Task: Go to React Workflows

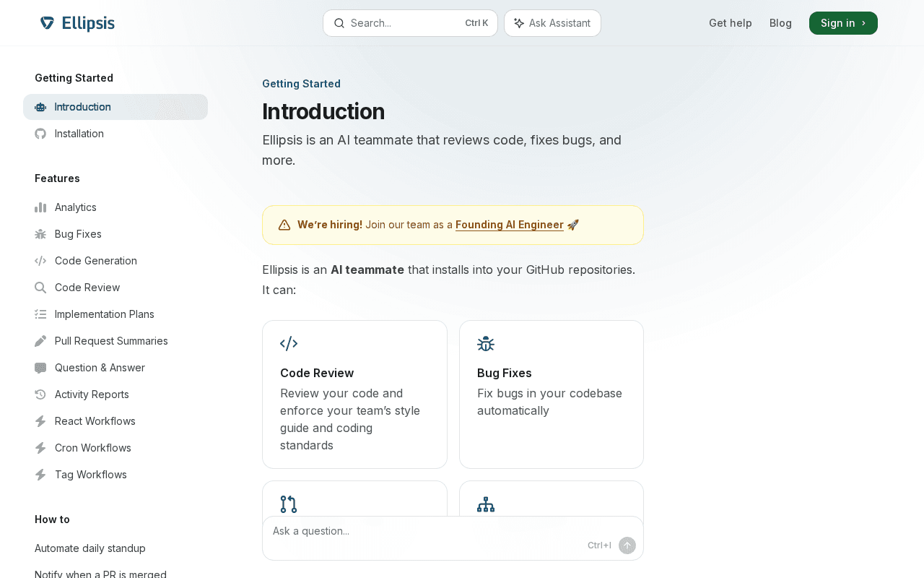Action: pyautogui.click(x=115, y=421)
